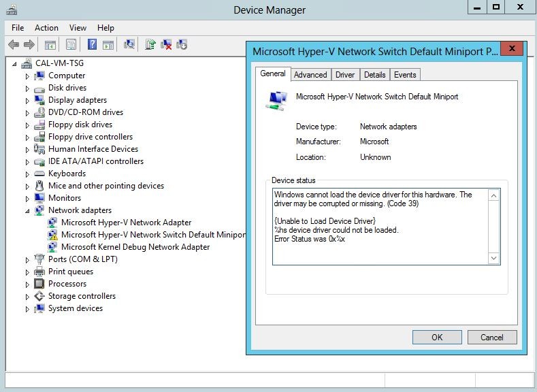Click the Help icon in the toolbar
The image size is (537, 392).
coord(92,45)
